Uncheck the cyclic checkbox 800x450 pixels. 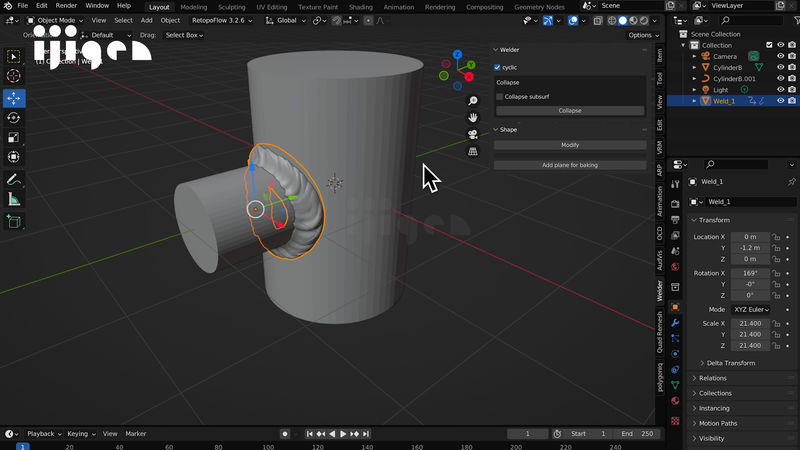click(499, 67)
